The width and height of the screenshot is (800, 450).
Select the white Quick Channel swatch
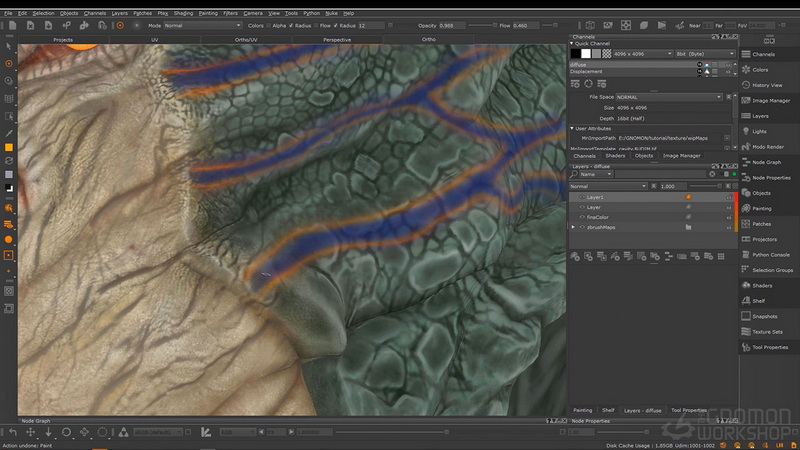[586, 54]
